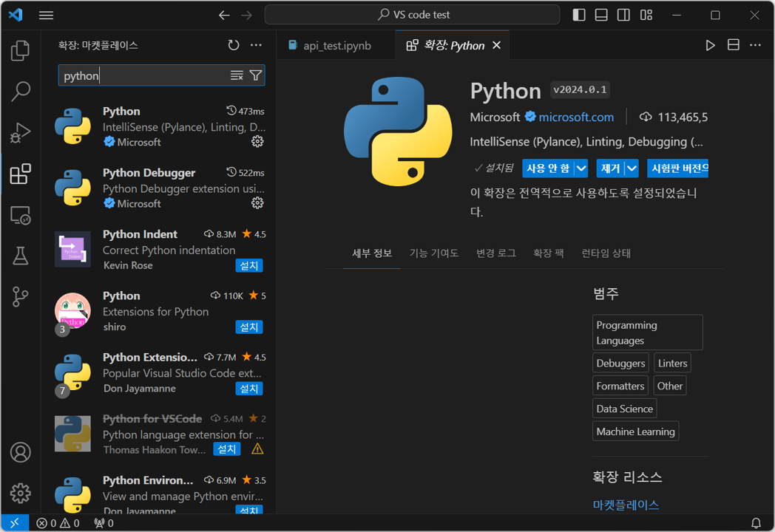
Task: Open the Source Control view
Action: (x=20, y=296)
